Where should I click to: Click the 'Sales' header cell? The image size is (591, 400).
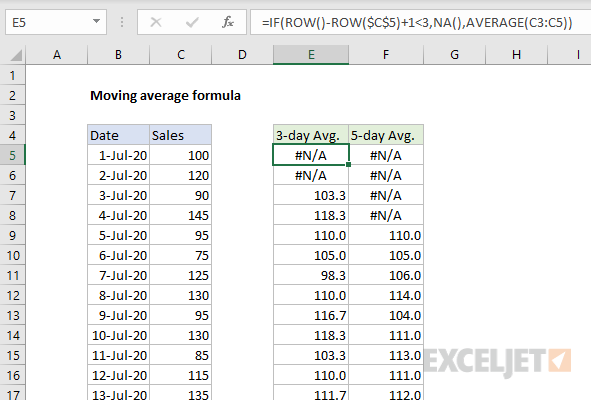(181, 135)
